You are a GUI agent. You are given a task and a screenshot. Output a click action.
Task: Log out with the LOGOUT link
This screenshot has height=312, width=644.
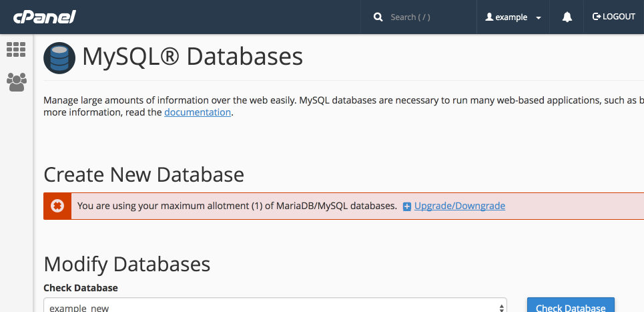tap(613, 17)
